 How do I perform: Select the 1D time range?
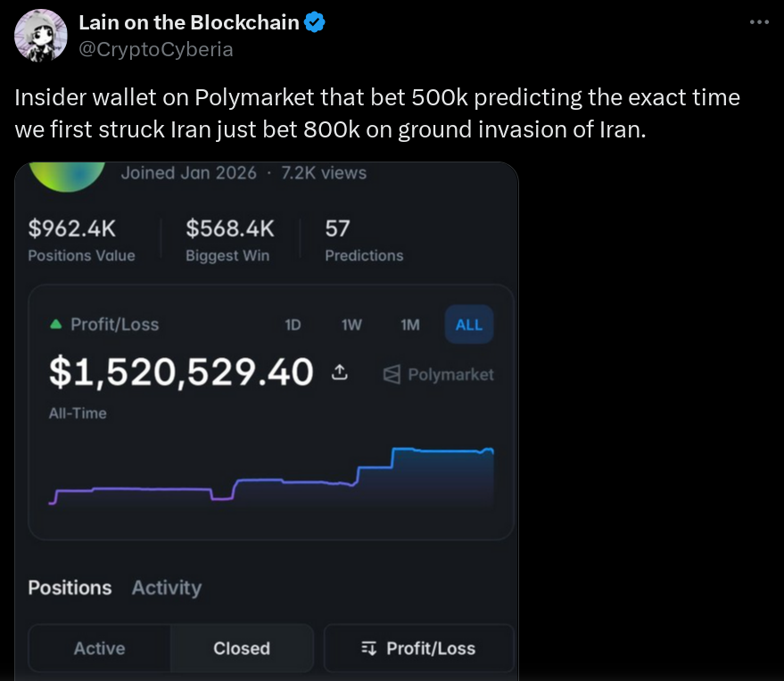(x=293, y=325)
